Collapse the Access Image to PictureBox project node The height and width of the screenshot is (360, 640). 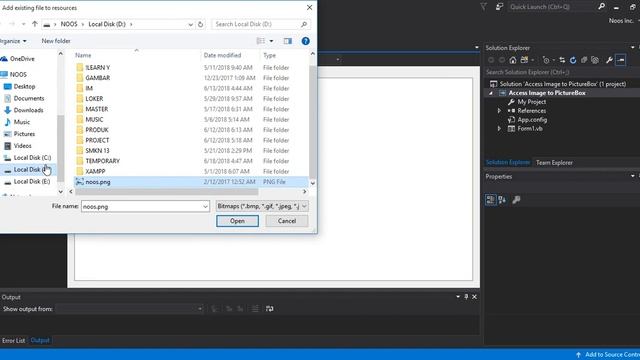click(491, 93)
